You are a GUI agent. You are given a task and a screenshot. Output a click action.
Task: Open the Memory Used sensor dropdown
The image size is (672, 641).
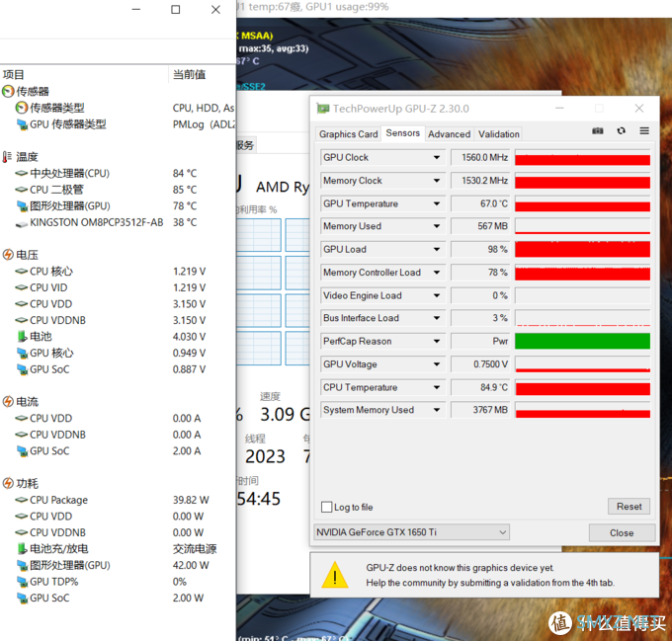pos(436,226)
